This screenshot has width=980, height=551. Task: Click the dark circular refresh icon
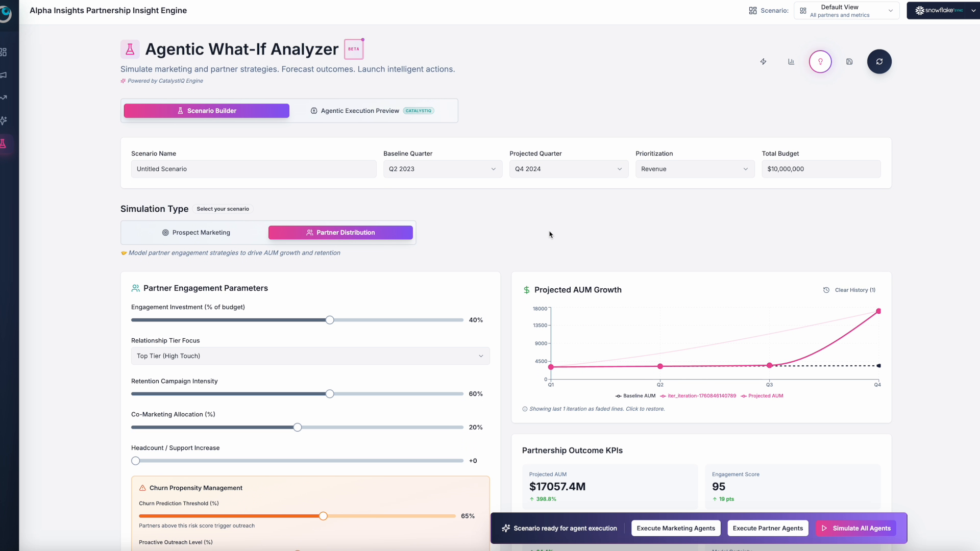coord(879,62)
